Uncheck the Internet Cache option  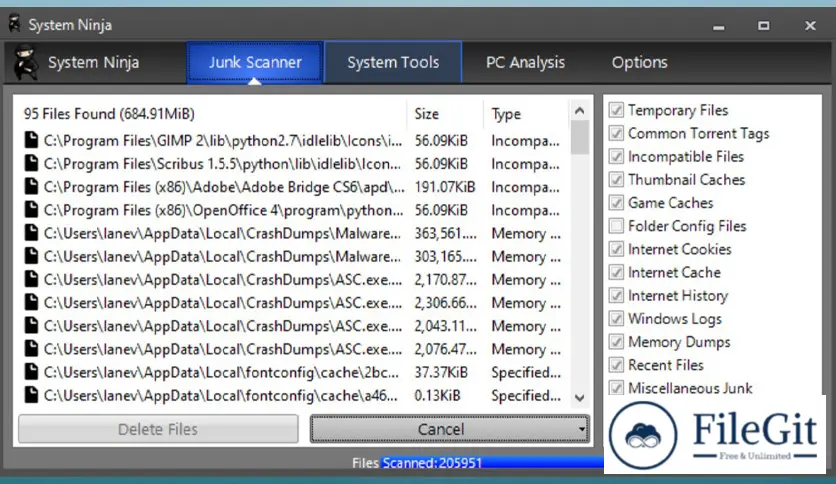pyautogui.click(x=616, y=272)
